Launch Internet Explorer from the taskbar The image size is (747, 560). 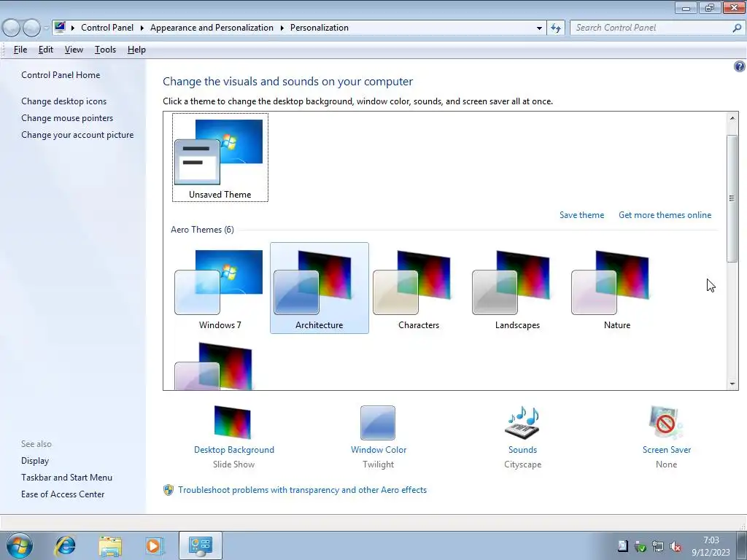click(x=65, y=545)
